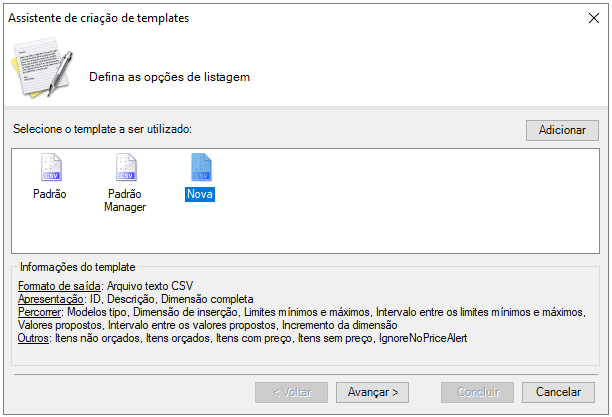The image size is (612, 417).
Task: Select the Padrão Manager CSV icon
Action: point(125,167)
